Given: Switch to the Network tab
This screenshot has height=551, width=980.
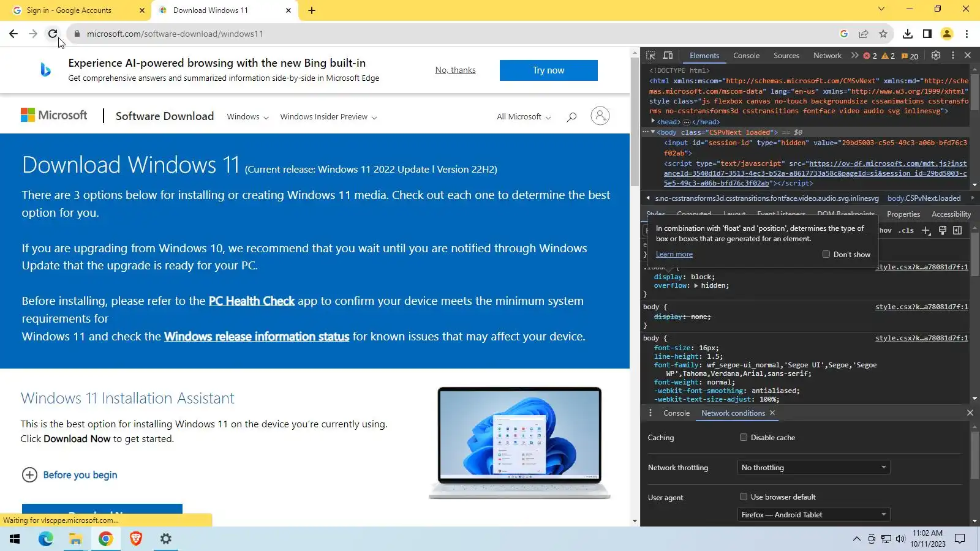Looking at the screenshot, I should click(x=827, y=56).
